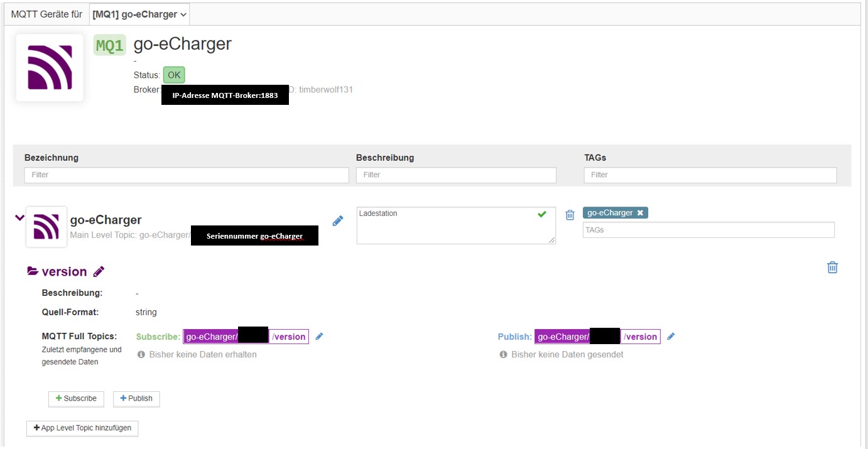
Task: Focus the Beschreibung filter field
Action: (456, 175)
